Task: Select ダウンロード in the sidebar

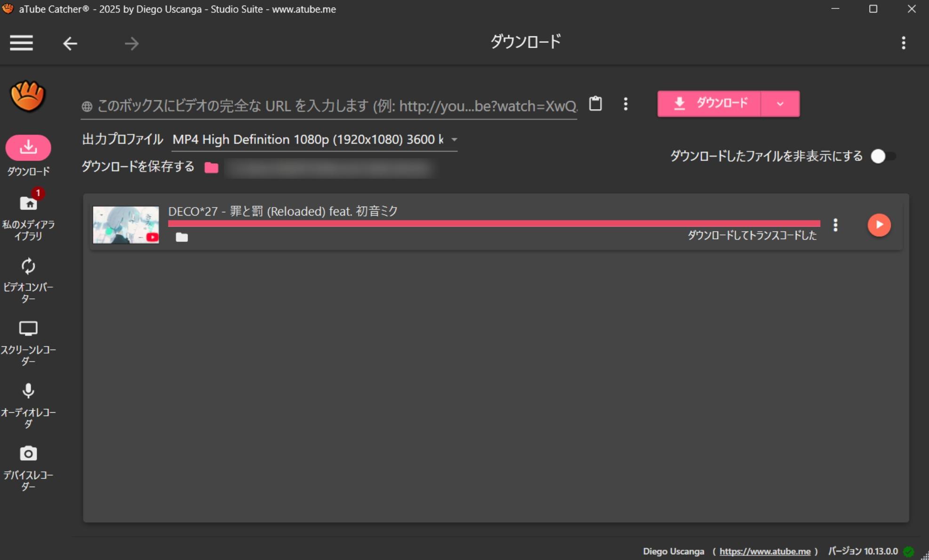Action: (x=28, y=156)
